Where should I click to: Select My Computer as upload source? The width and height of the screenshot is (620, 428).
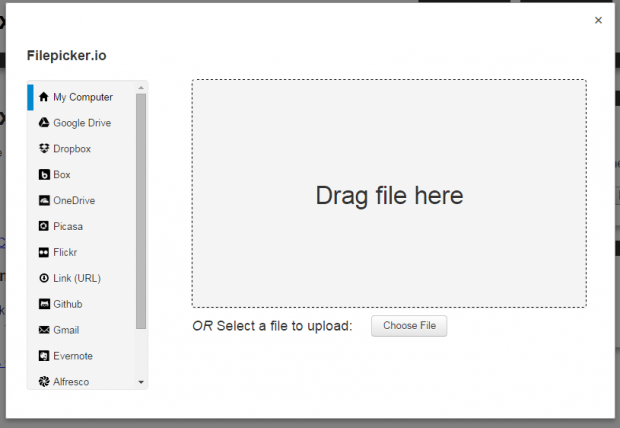click(82, 97)
